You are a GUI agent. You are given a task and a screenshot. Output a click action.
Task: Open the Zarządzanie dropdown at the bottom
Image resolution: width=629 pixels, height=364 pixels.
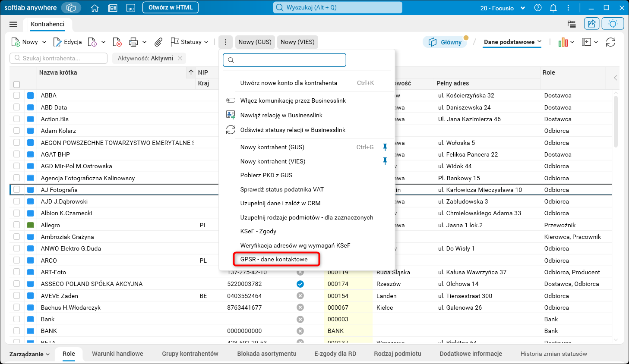[29, 354]
